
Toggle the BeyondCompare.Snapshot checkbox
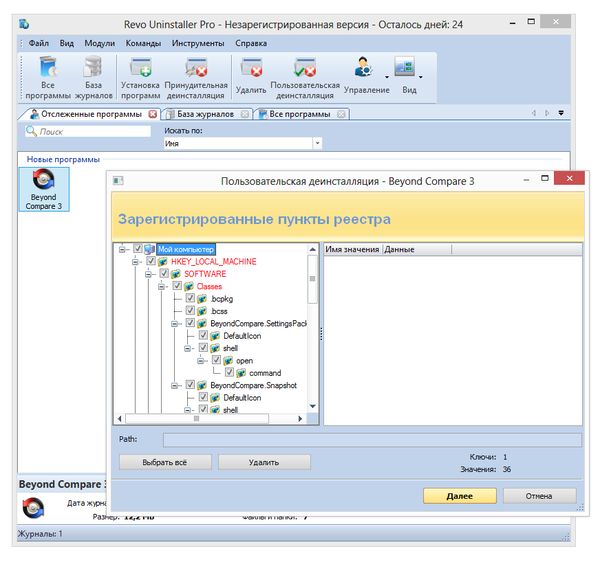click(190, 384)
